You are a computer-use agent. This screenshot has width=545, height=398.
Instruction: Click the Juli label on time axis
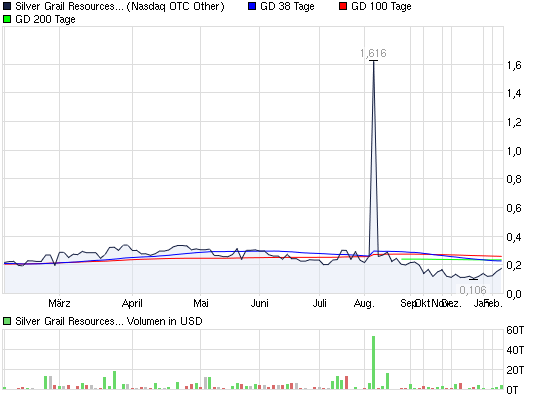coord(319,303)
